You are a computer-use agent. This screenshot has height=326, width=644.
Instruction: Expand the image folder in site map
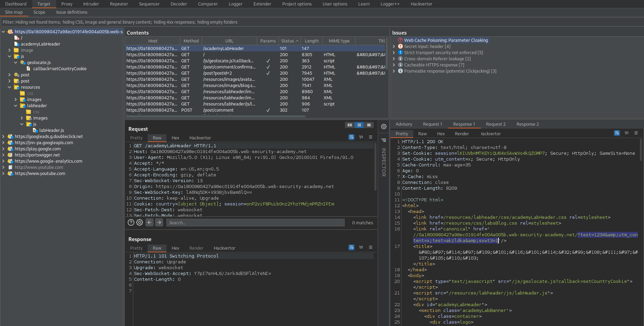(10, 50)
